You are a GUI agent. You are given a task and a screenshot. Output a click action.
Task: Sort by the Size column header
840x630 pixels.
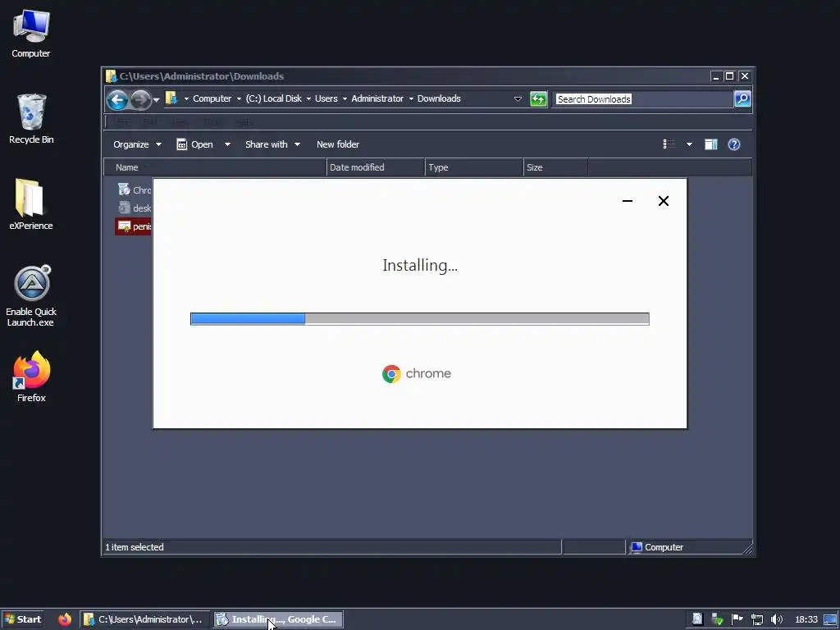[555, 167]
